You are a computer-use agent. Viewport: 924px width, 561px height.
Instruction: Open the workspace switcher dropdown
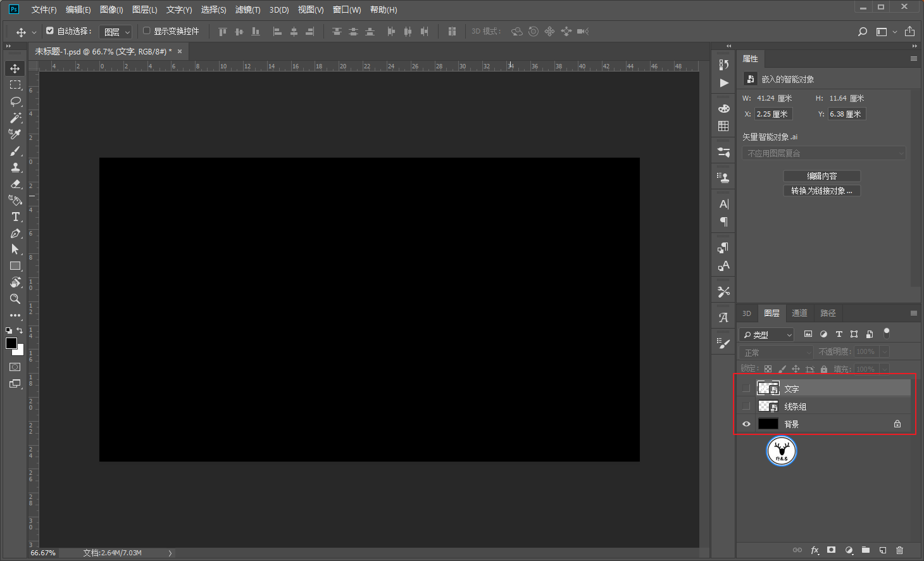(x=885, y=32)
